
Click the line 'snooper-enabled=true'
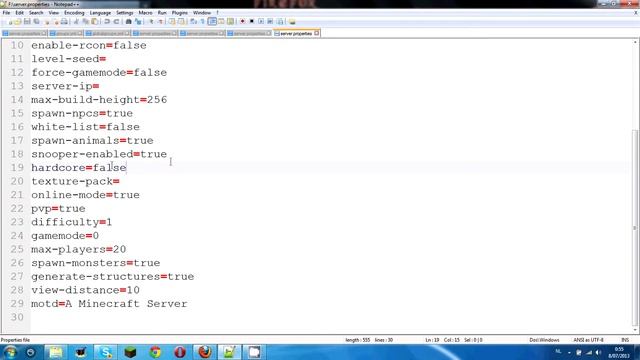point(99,154)
